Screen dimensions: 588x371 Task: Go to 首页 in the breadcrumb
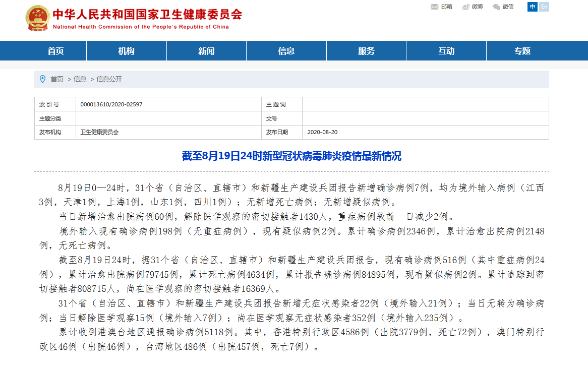[x=57, y=79]
